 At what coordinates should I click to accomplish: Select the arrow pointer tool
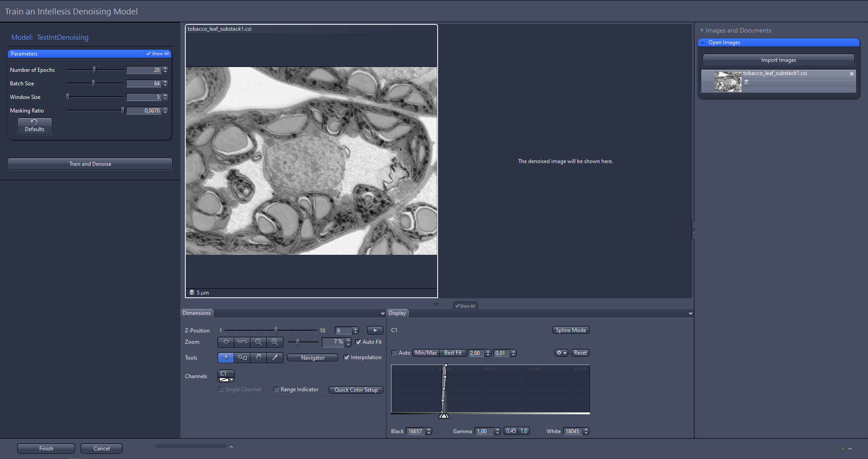(226, 357)
